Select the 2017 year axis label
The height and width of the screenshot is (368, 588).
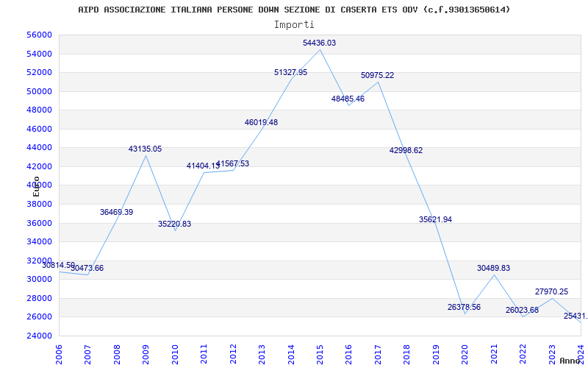(x=378, y=355)
